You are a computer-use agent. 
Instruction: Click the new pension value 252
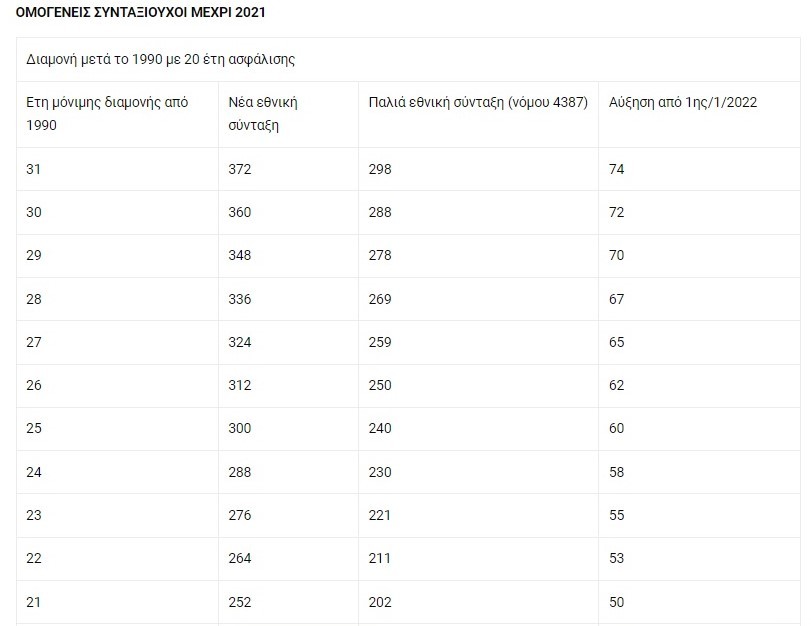(x=240, y=601)
